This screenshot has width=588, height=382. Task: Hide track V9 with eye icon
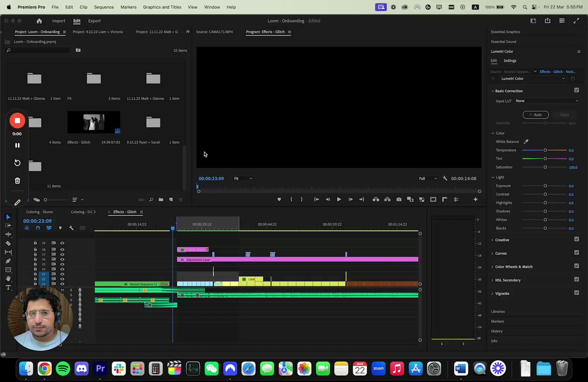(62, 243)
